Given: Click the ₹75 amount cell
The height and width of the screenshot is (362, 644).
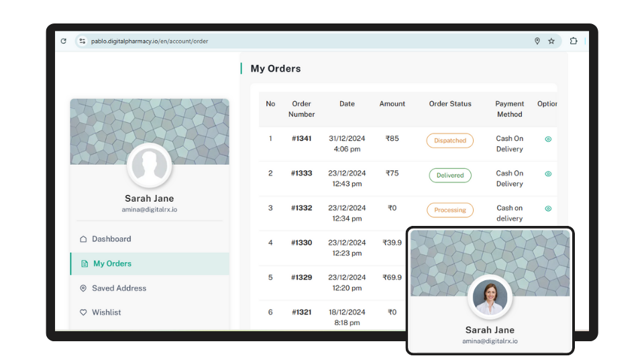Looking at the screenshot, I should [x=392, y=173].
